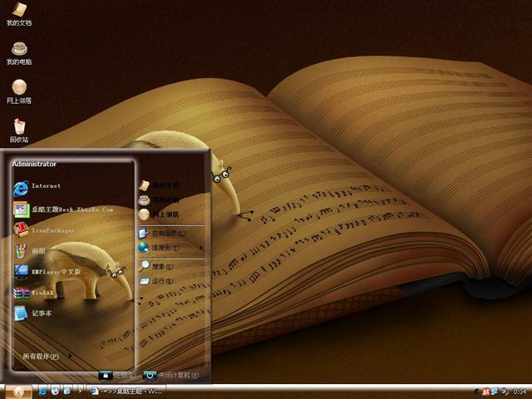This screenshot has width=532, height=399.
Task: Open 我的文档 desktop icon
Action: tap(19, 14)
